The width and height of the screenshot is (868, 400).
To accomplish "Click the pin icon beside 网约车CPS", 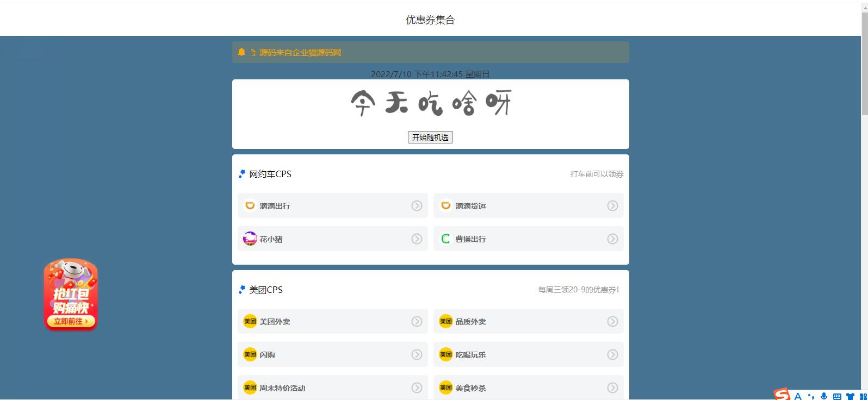I will pyautogui.click(x=242, y=174).
